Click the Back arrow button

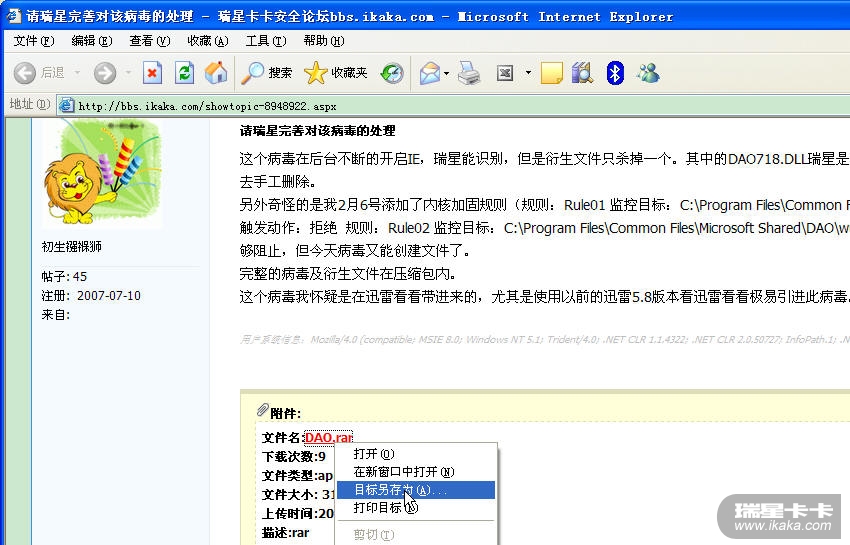(x=24, y=73)
